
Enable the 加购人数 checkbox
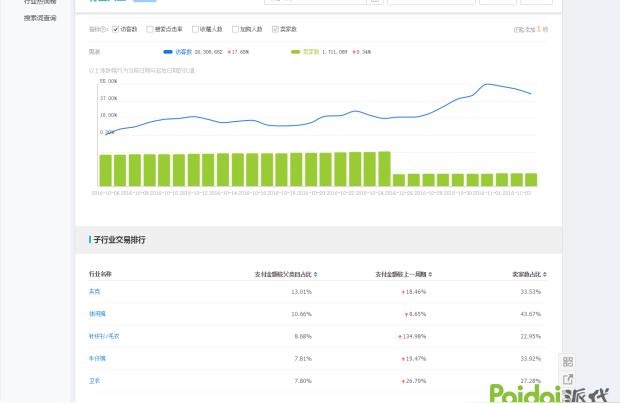(235, 29)
